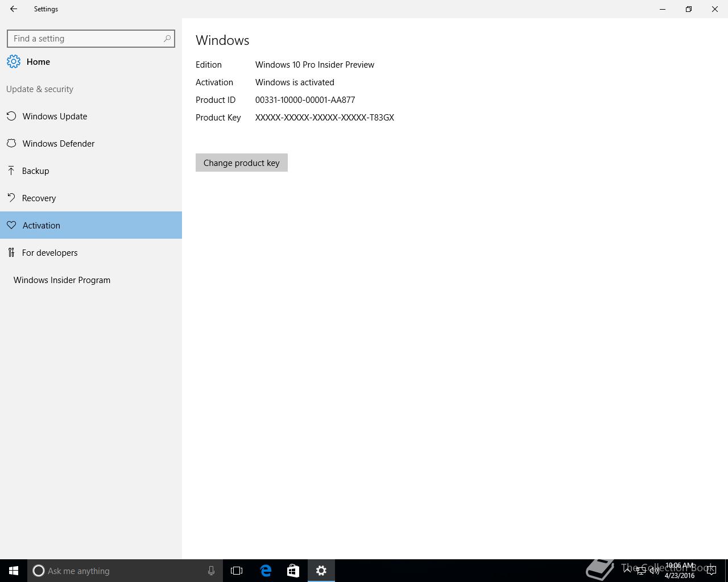Open the Action Center notification icon
728x582 pixels.
click(x=711, y=571)
